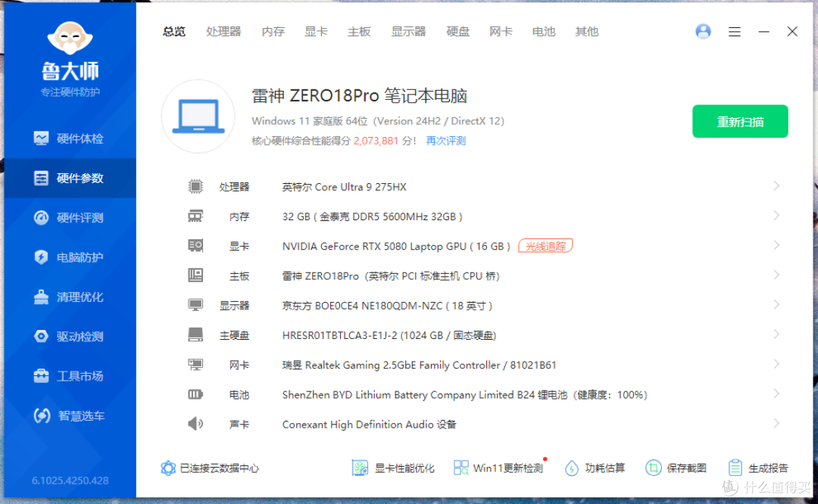Expand the 显卡 row chevron
Screen dimensions: 818x504
(776, 245)
